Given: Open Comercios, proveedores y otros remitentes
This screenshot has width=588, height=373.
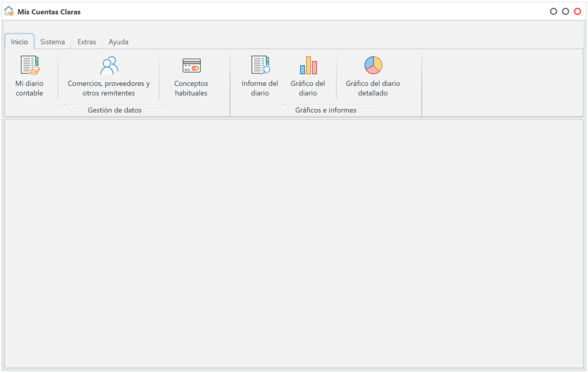Looking at the screenshot, I should pyautogui.click(x=109, y=76).
